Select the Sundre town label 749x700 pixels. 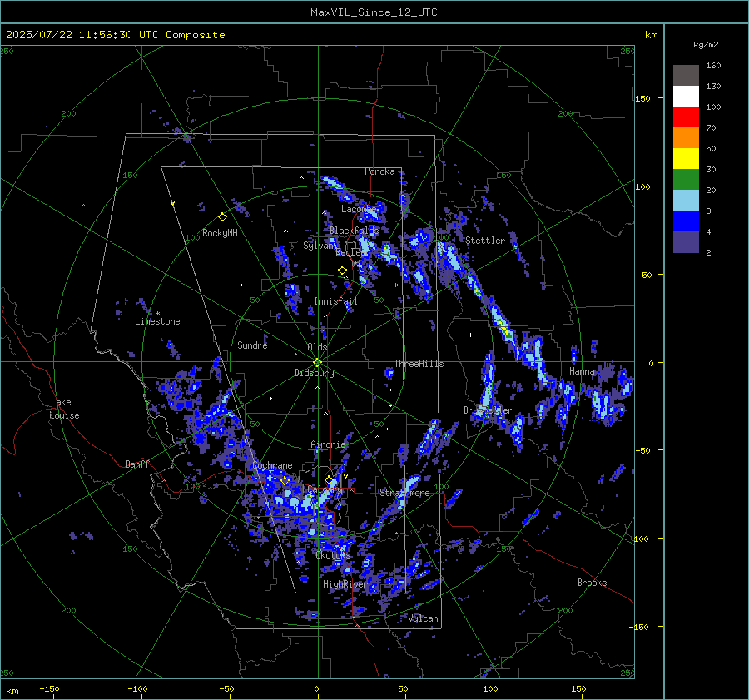tap(252, 345)
